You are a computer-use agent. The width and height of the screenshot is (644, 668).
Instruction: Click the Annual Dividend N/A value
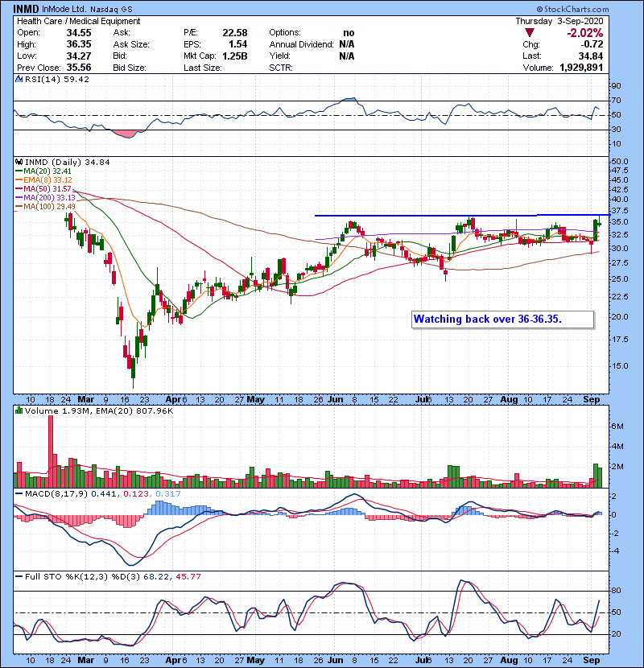(x=347, y=44)
